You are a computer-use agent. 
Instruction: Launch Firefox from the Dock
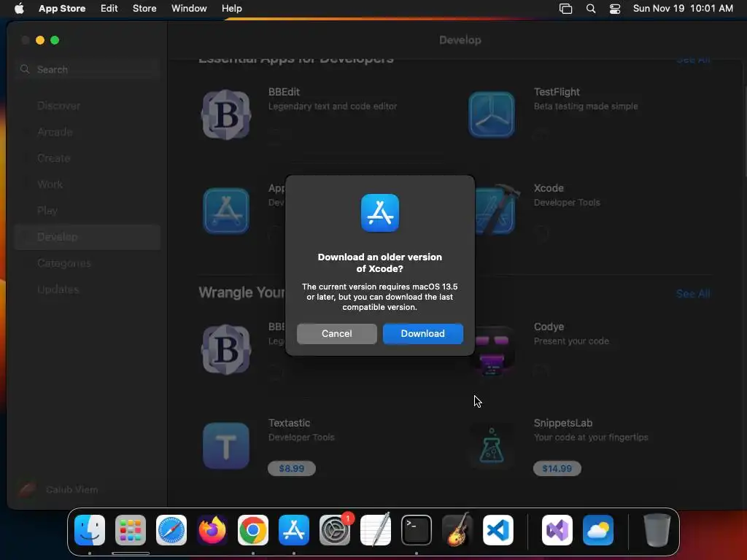pos(212,530)
